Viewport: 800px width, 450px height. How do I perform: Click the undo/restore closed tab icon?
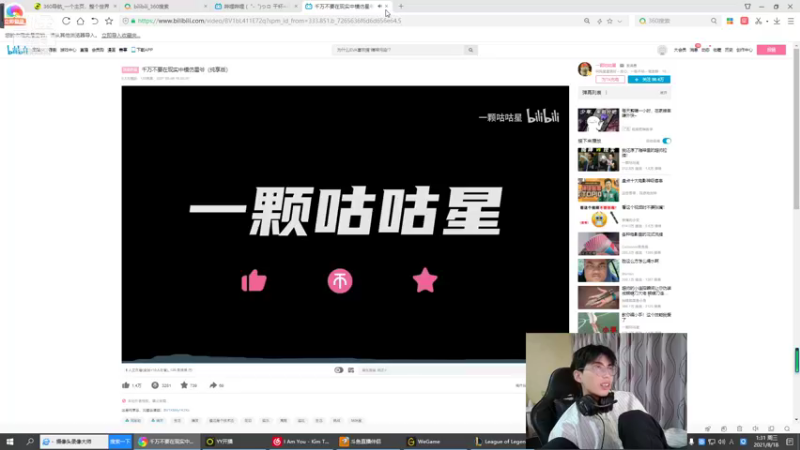tap(95, 21)
